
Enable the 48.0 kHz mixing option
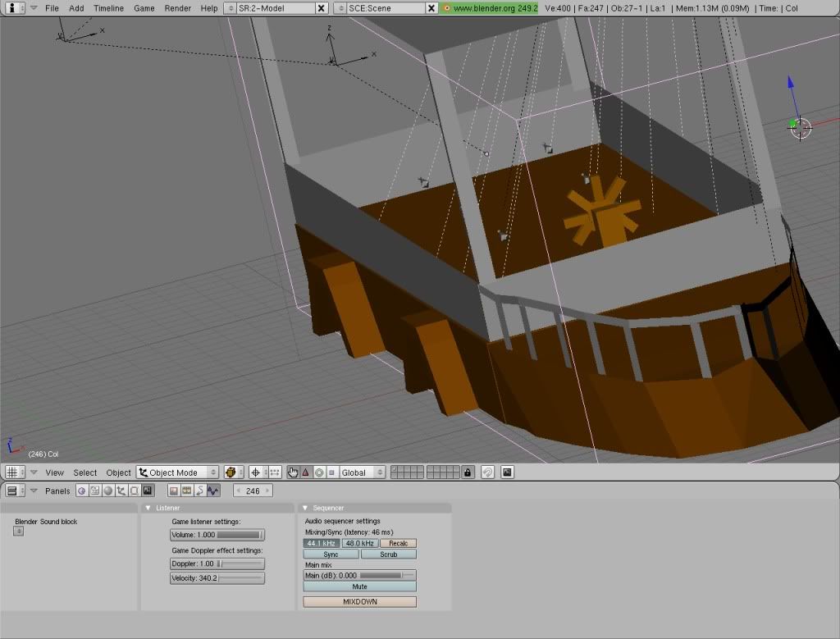tap(359, 543)
